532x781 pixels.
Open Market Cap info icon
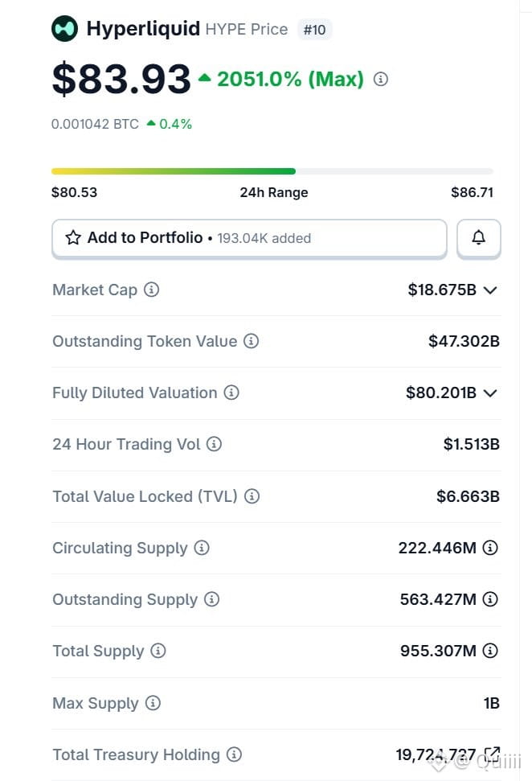[x=151, y=290]
